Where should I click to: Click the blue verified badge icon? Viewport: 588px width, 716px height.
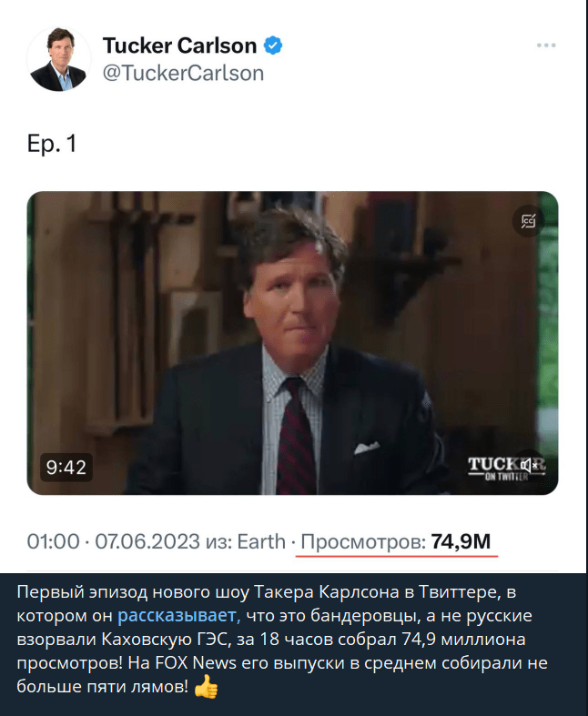[x=272, y=45]
